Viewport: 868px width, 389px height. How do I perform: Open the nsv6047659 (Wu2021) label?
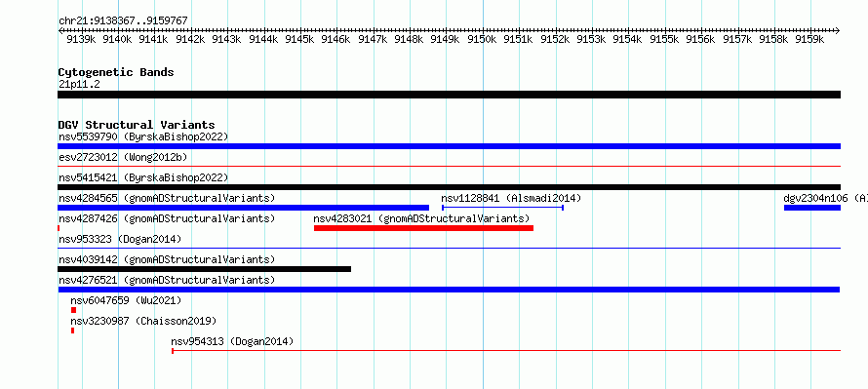tap(126, 300)
